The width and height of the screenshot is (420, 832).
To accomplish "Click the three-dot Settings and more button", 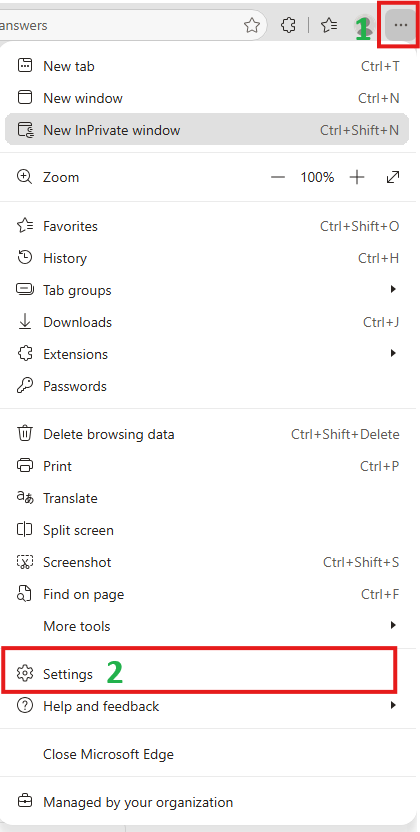I will coord(401,25).
